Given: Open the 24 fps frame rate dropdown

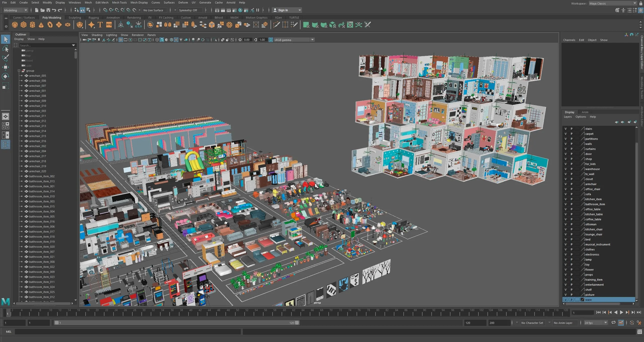Looking at the screenshot, I should [x=596, y=323].
